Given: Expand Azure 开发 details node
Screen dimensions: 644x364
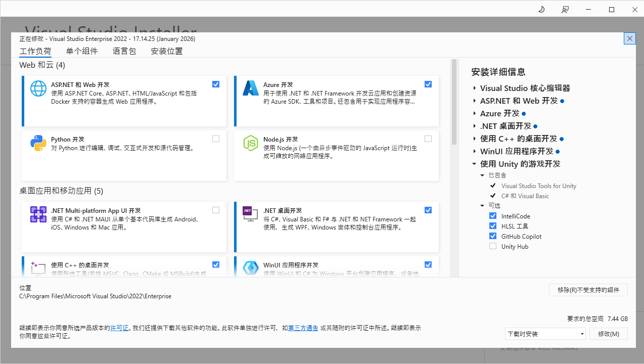Looking at the screenshot, I should tap(475, 113).
